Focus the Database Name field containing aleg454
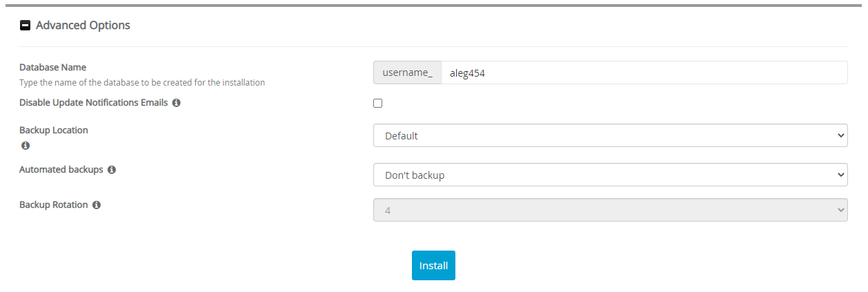868x292 pixels. point(643,72)
